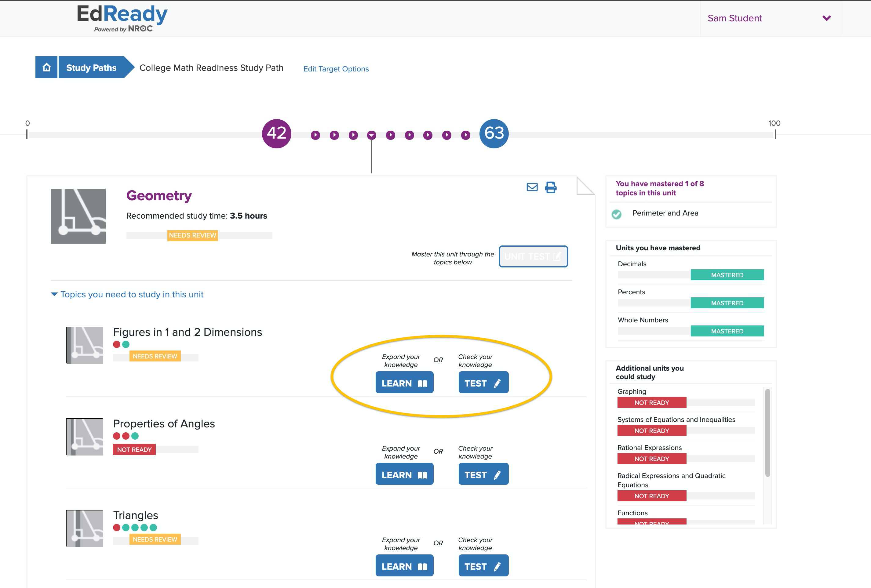Click the UNIT TEST button for Geometry
Viewport: 871px width, 588px height.
point(534,256)
